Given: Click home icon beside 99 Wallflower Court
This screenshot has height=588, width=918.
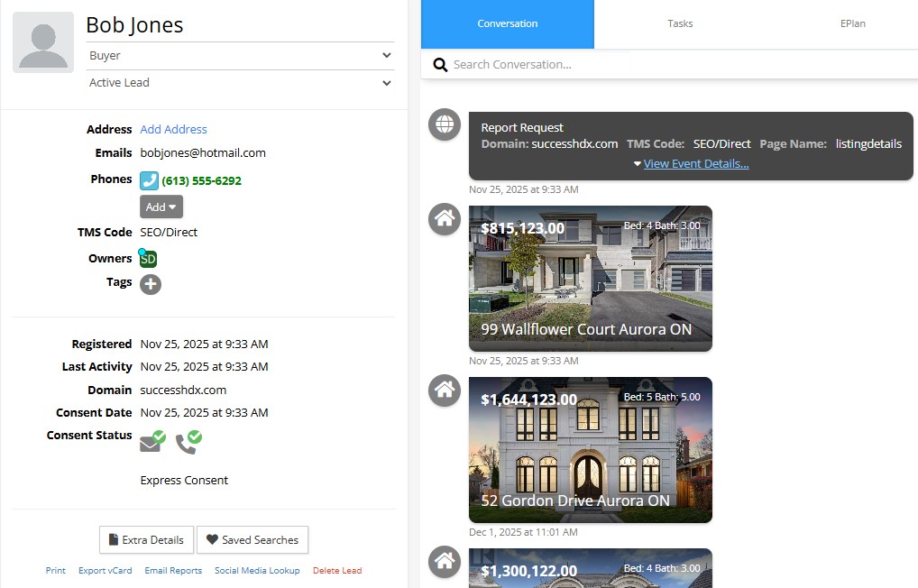Looking at the screenshot, I should coord(444,219).
